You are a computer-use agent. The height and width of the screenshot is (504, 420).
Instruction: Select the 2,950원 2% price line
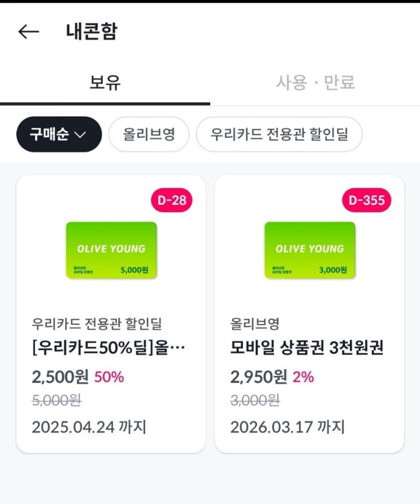tap(272, 377)
